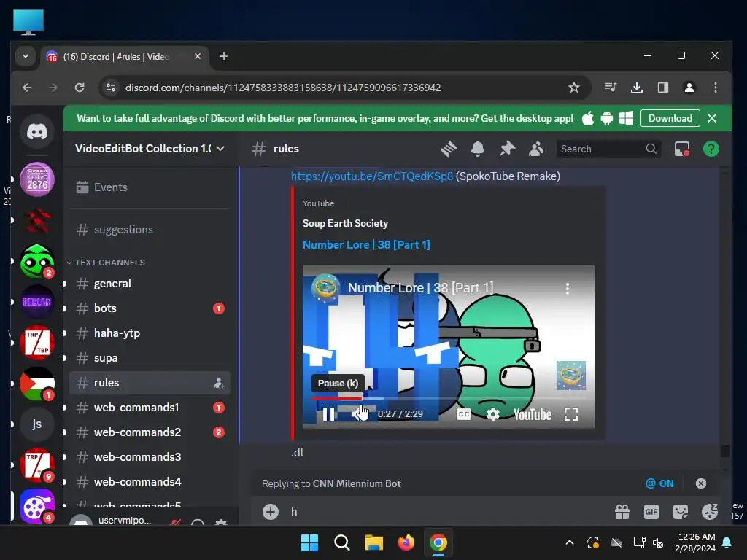Open the bots channel

point(150,308)
